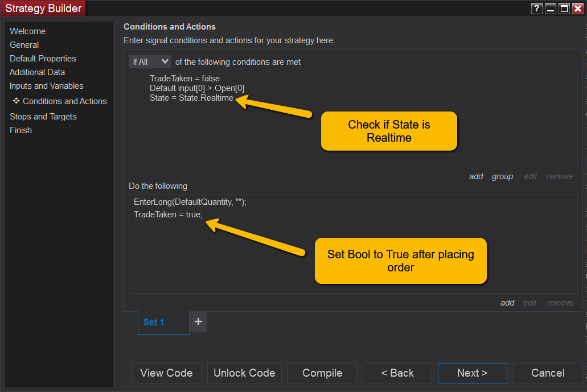Click the Back button
Screen dimensions: 587x392
(x=397, y=373)
